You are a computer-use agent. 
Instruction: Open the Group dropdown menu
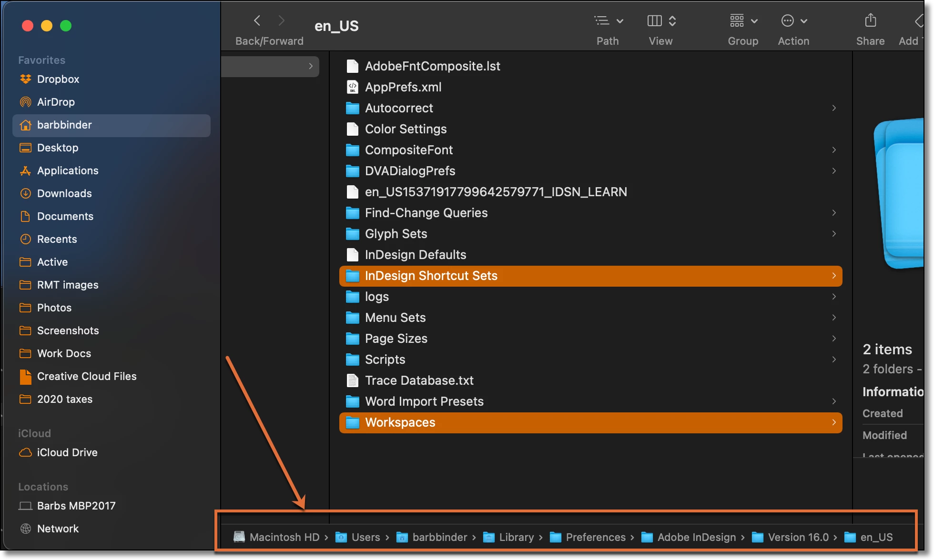pyautogui.click(x=743, y=21)
